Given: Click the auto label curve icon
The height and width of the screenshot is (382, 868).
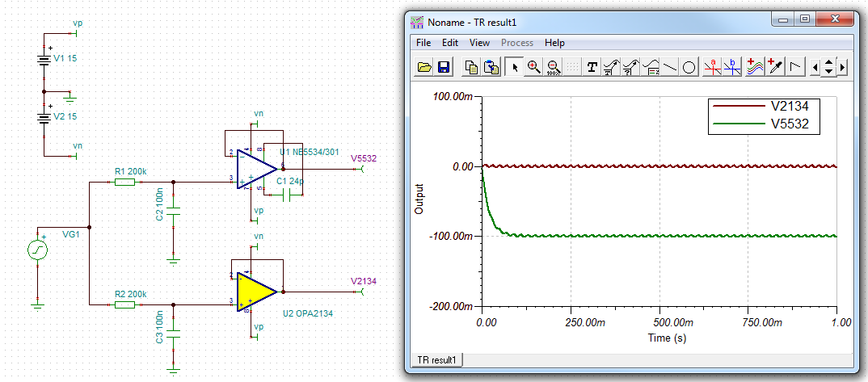Looking at the screenshot, I should (611, 67).
